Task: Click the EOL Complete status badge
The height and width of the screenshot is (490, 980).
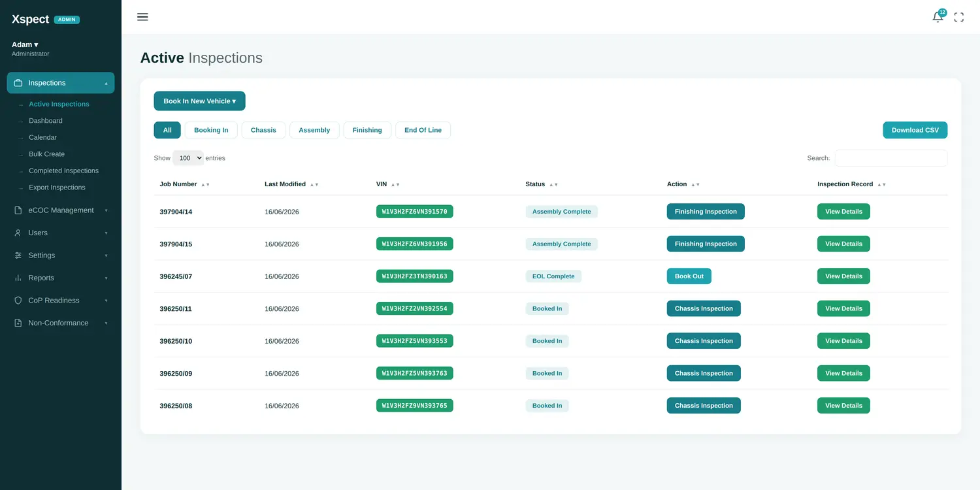Action: tap(553, 276)
